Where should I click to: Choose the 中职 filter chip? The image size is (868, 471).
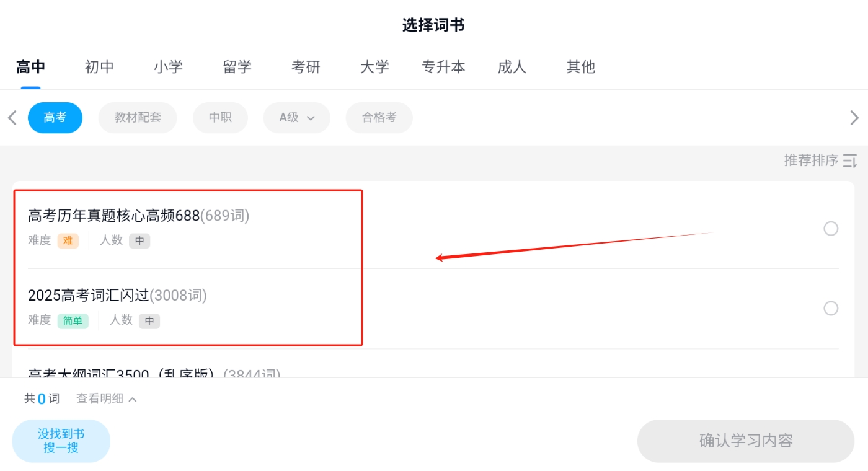(x=220, y=118)
